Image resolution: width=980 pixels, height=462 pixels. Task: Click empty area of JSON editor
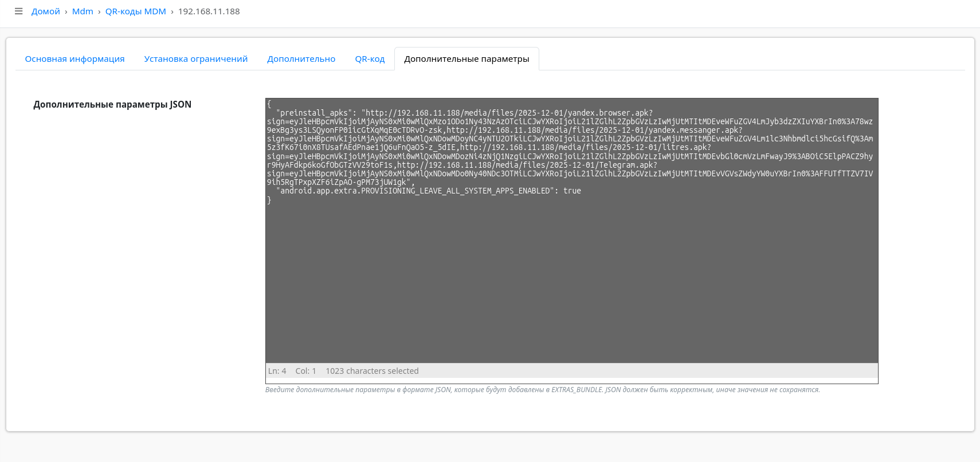(x=571, y=286)
